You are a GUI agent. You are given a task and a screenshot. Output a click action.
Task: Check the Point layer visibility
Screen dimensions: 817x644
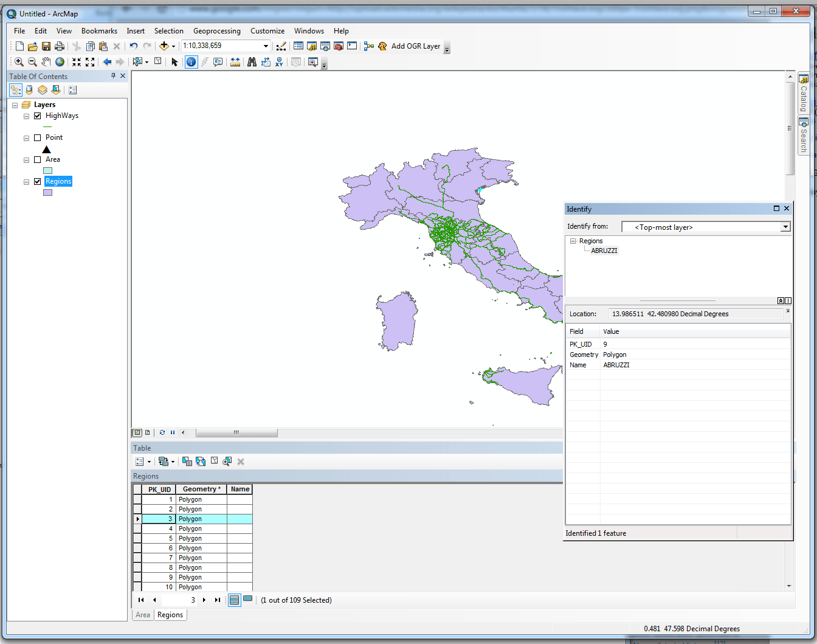pos(38,137)
